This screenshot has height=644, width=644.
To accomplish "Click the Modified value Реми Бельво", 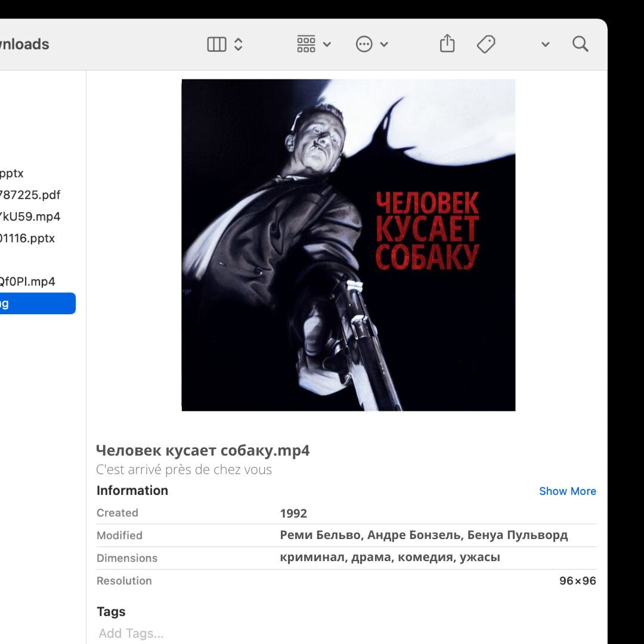I will (x=424, y=535).
